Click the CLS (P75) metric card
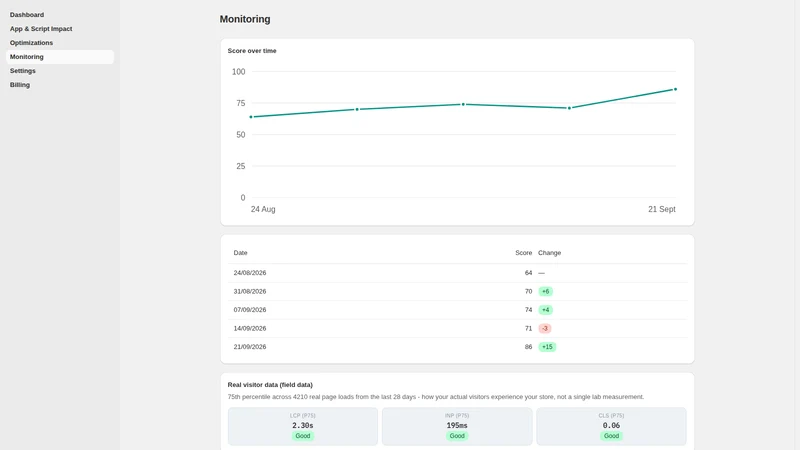The image size is (800, 450). coord(611,426)
